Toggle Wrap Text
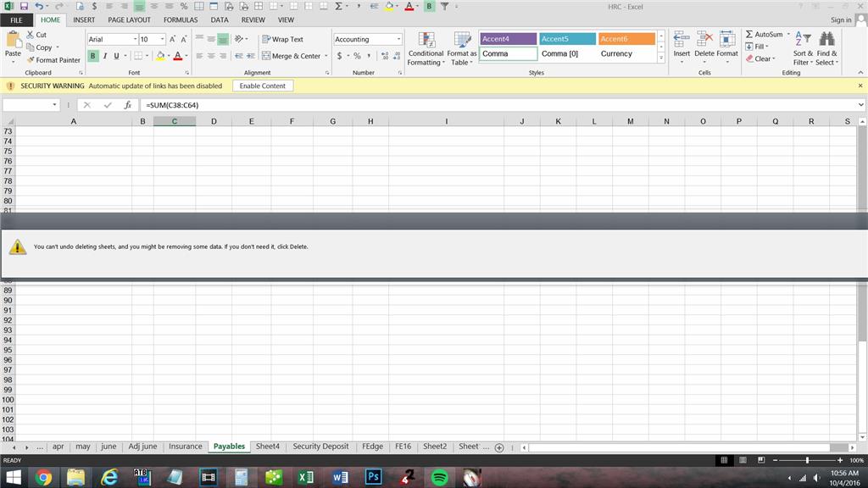This screenshot has width=868, height=488. pyautogui.click(x=282, y=39)
